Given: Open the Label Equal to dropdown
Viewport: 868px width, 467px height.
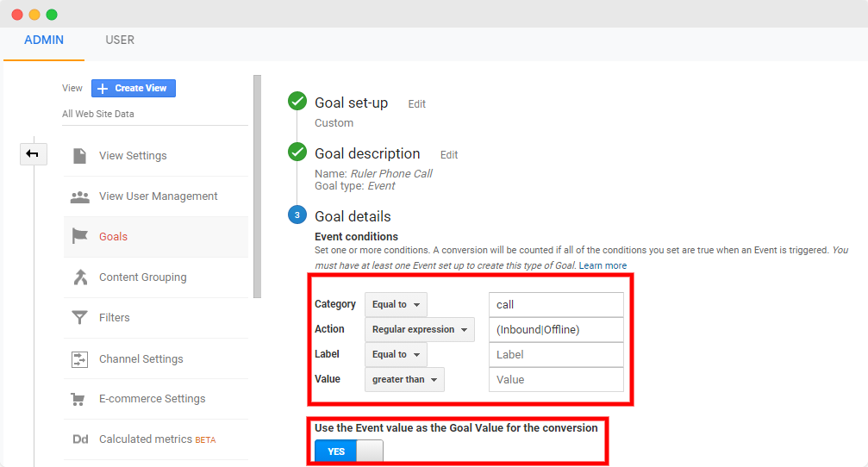Looking at the screenshot, I should pos(396,354).
